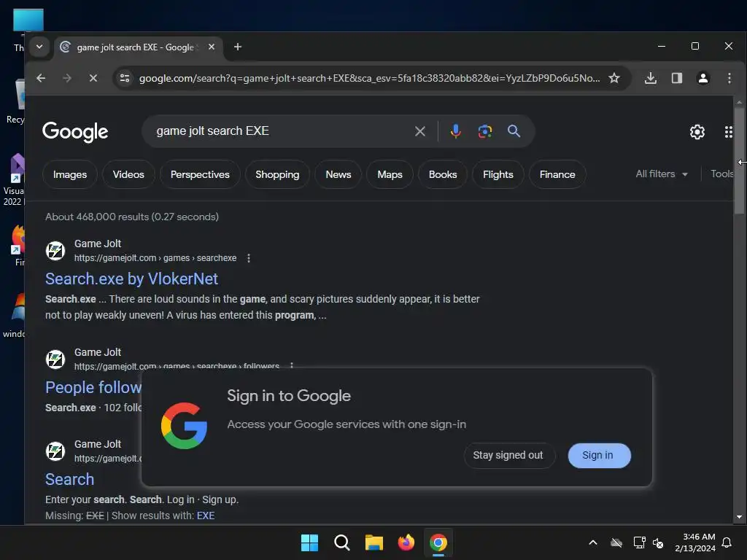
Task: Open the clock showing 3:46 AM
Action: pyautogui.click(x=695, y=542)
